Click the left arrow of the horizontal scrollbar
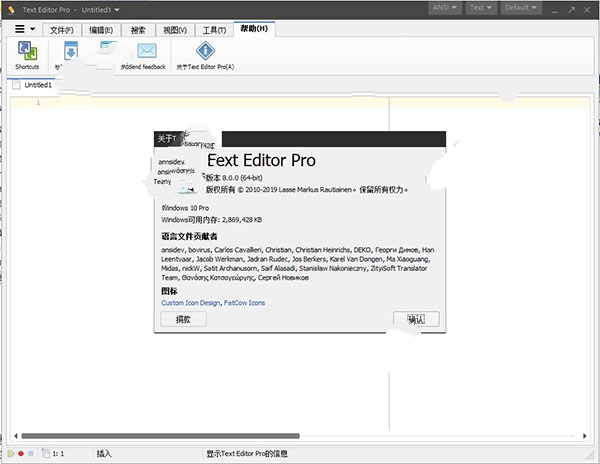Viewport: 600px width, 464px height. 16,436
